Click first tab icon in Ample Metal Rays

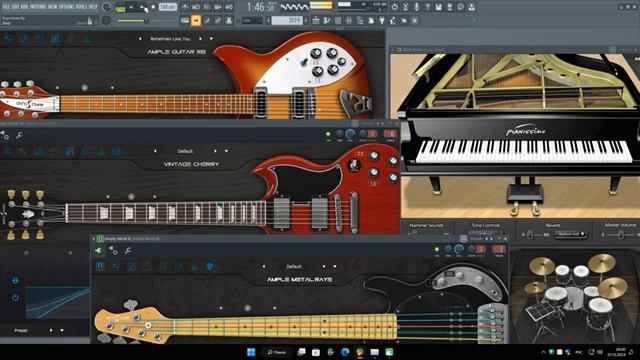(x=100, y=267)
